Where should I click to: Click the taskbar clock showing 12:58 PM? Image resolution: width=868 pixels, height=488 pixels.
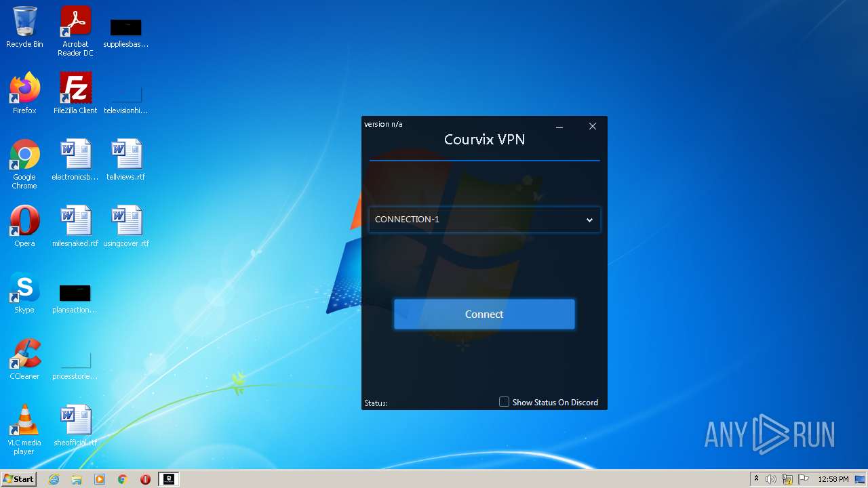coord(833,479)
